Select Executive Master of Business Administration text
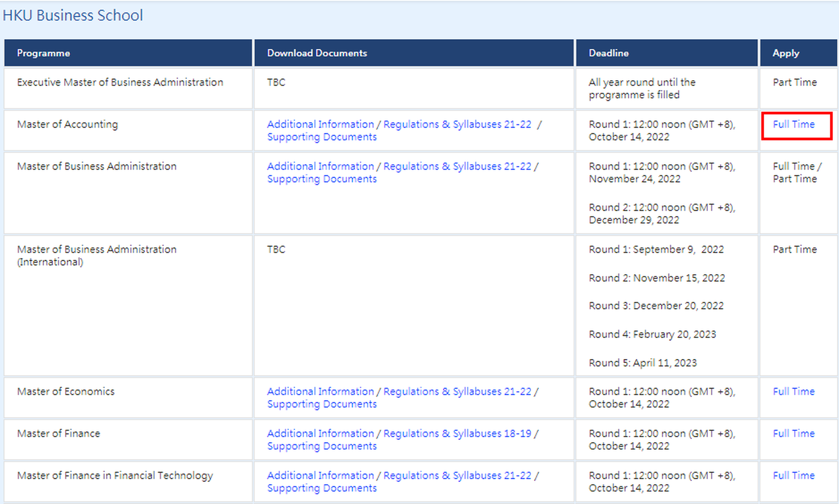Viewport: 839px width, 504px height. [120, 83]
